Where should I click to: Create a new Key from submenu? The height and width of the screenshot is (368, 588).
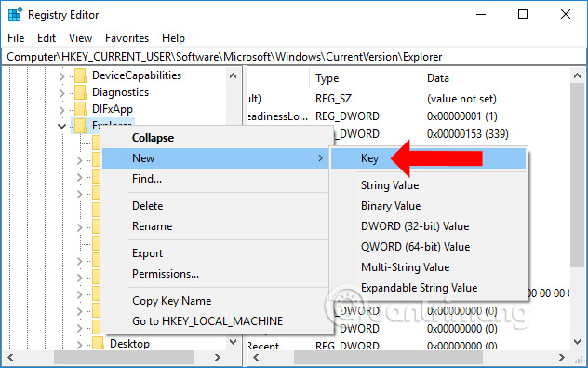pos(428,158)
